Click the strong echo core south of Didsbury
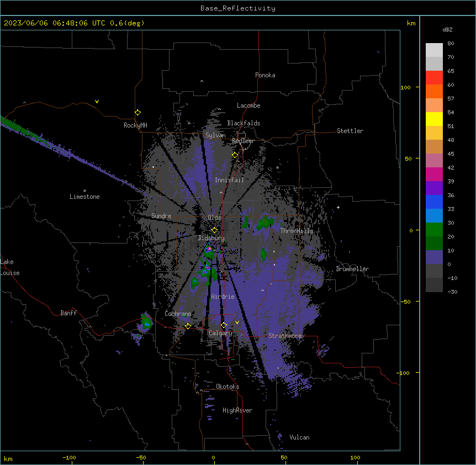 pos(209,250)
